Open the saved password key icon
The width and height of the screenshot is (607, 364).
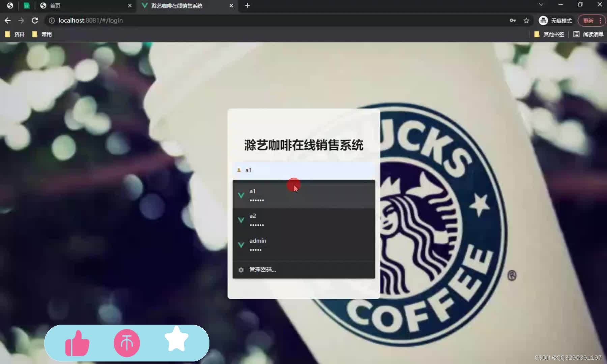513,21
